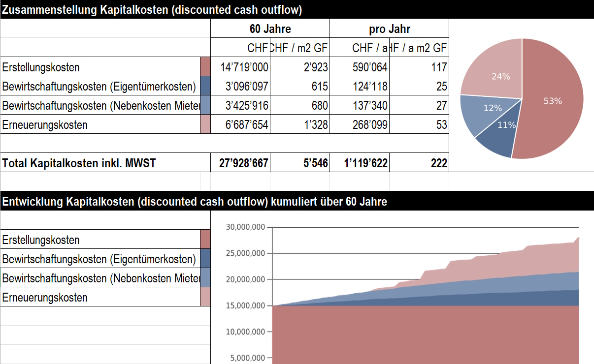Click the 5,000,000 axis label
The width and height of the screenshot is (594, 364).
point(248,358)
